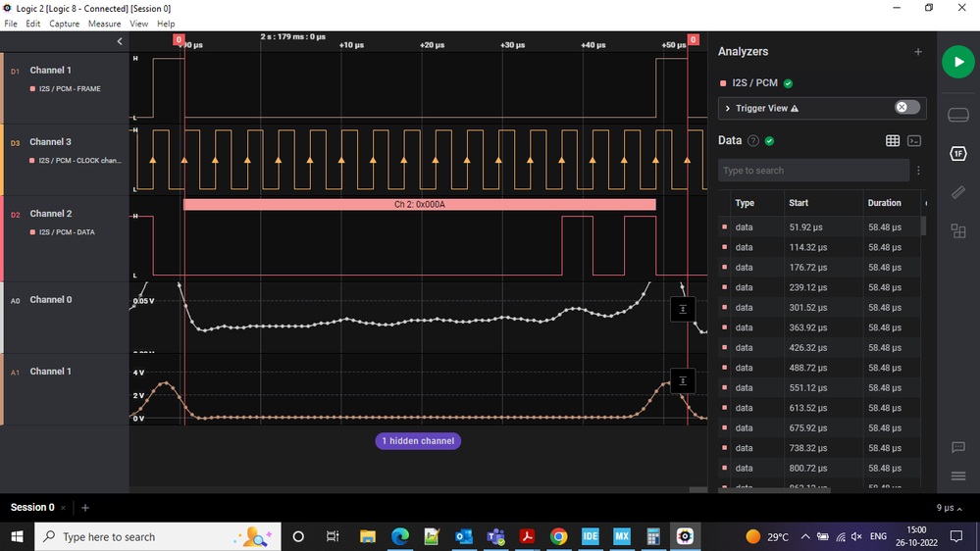Open the File menu
This screenshot has height=551, width=980.
tap(11, 24)
